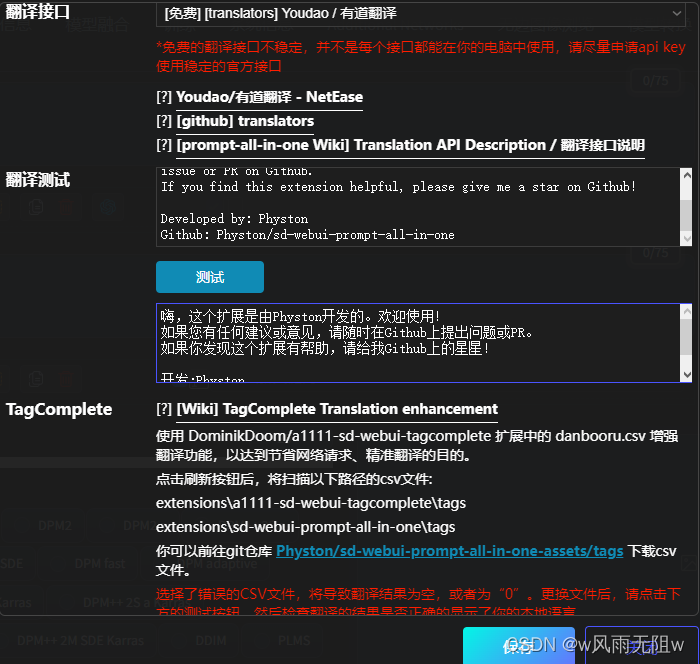Click the scrollbar thumb of the result text box

click(687, 335)
